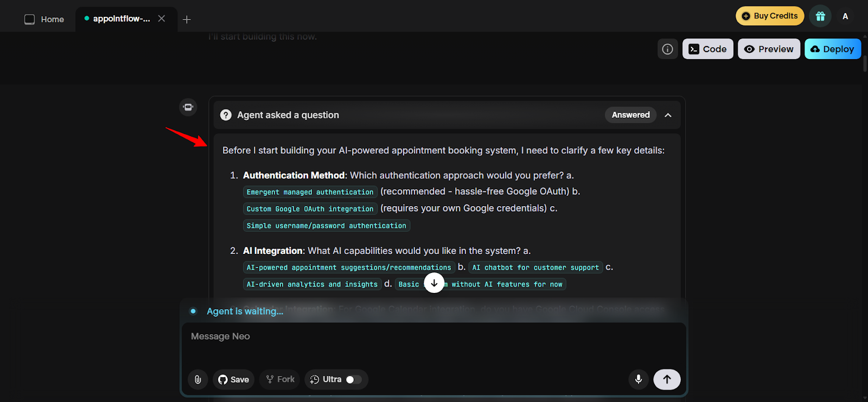Click 'Agent asked a question' header text
The image size is (868, 402).
pyautogui.click(x=288, y=115)
